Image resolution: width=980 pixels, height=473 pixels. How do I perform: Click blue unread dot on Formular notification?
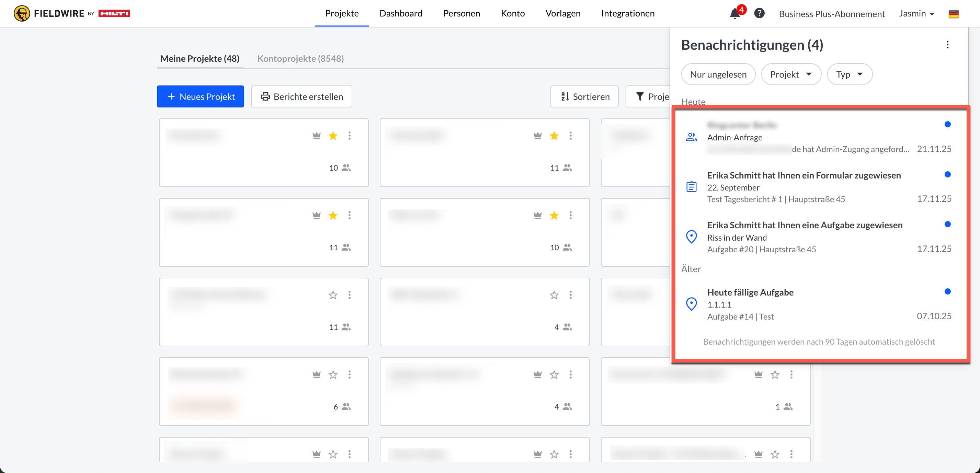point(947,174)
